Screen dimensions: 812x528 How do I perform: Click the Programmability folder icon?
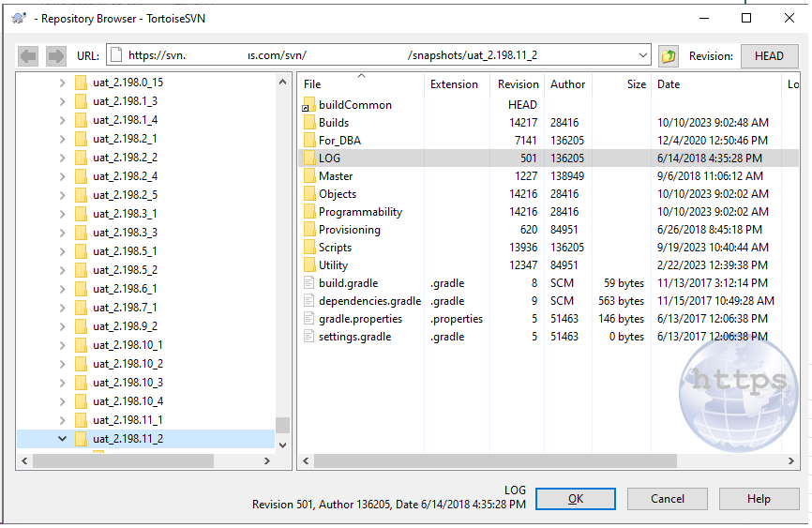pos(309,211)
